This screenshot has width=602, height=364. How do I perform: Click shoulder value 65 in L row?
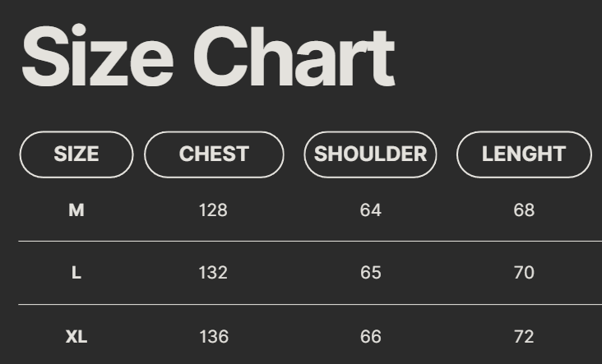[x=371, y=273]
